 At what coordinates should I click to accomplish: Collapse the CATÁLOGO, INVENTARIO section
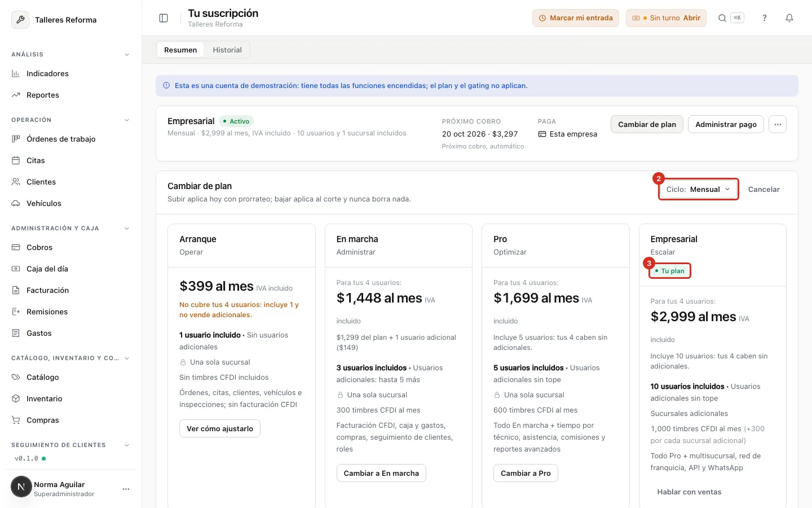coord(127,358)
